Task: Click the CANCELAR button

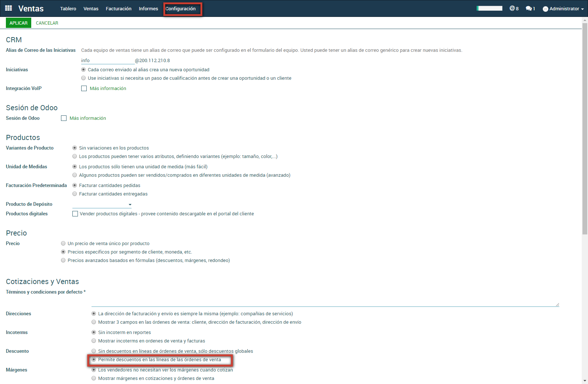Action: pos(47,23)
